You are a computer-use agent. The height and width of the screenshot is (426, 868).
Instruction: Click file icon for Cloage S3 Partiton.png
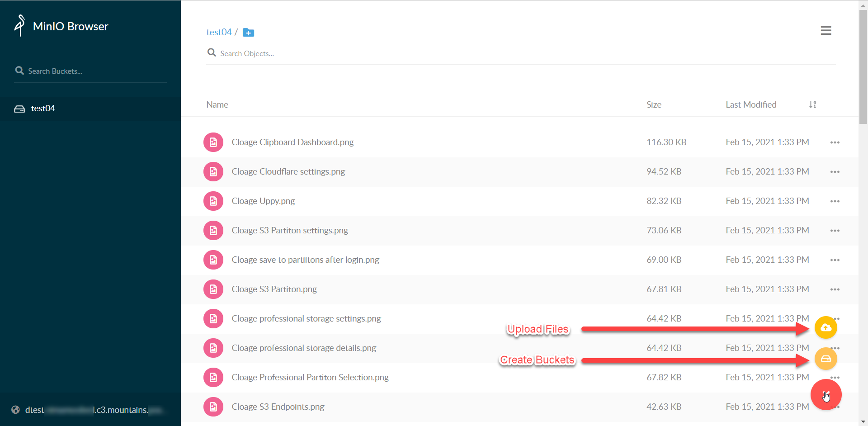213,289
